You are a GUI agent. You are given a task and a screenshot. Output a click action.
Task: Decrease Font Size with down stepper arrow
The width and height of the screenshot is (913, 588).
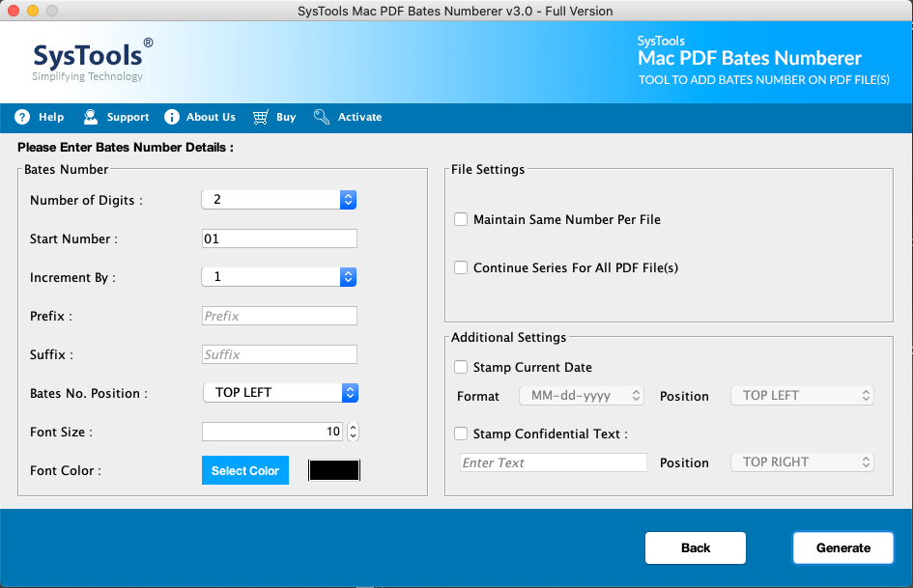pyautogui.click(x=353, y=436)
